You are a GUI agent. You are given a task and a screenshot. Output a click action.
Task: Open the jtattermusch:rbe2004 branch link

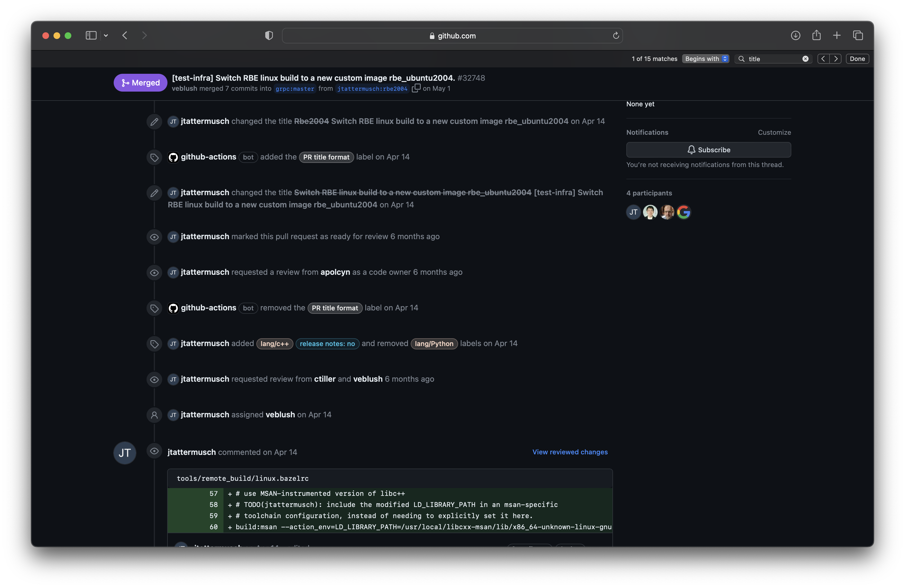pyautogui.click(x=372, y=89)
